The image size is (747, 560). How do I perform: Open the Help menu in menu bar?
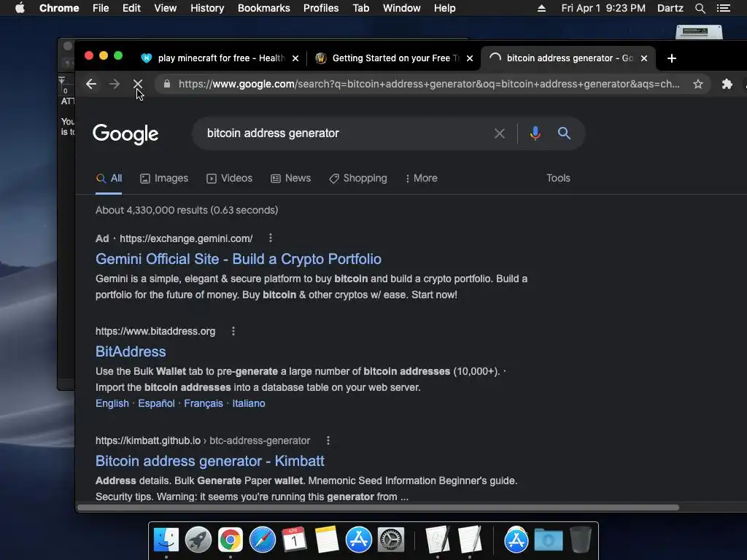pos(444,8)
